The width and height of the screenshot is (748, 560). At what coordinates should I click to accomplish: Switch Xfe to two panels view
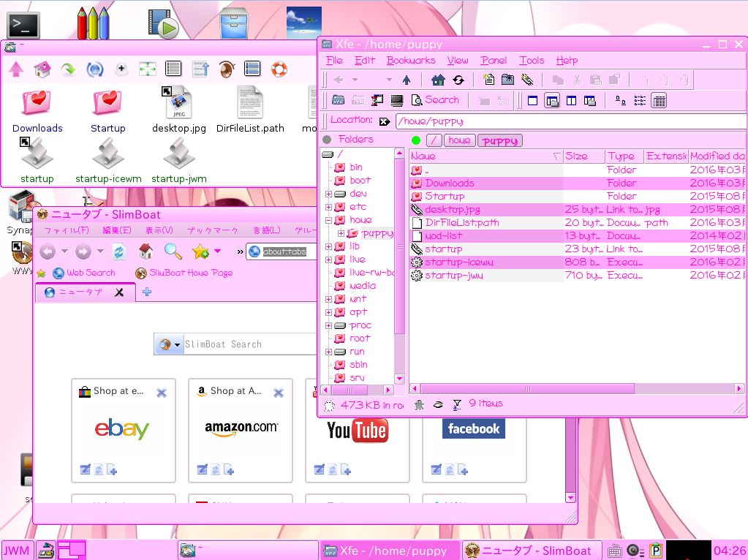(x=571, y=101)
